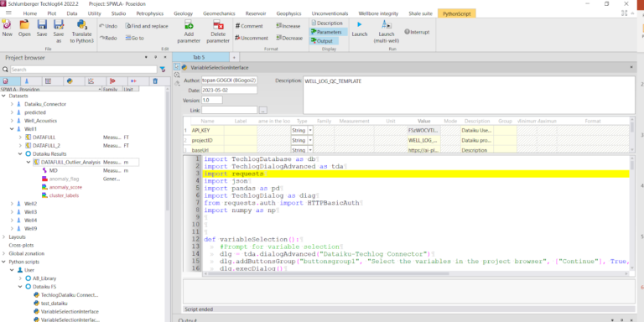Click the Author input field

pos(229,80)
